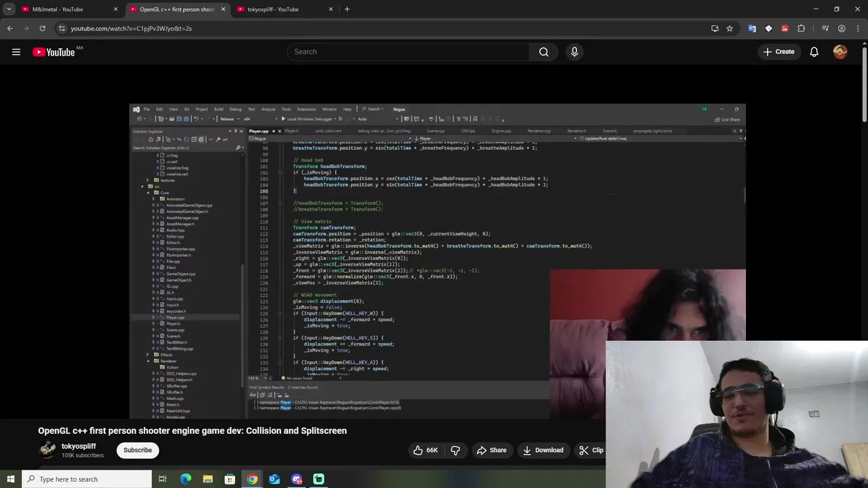
Task: Open a new browser tab
Action: (x=347, y=9)
